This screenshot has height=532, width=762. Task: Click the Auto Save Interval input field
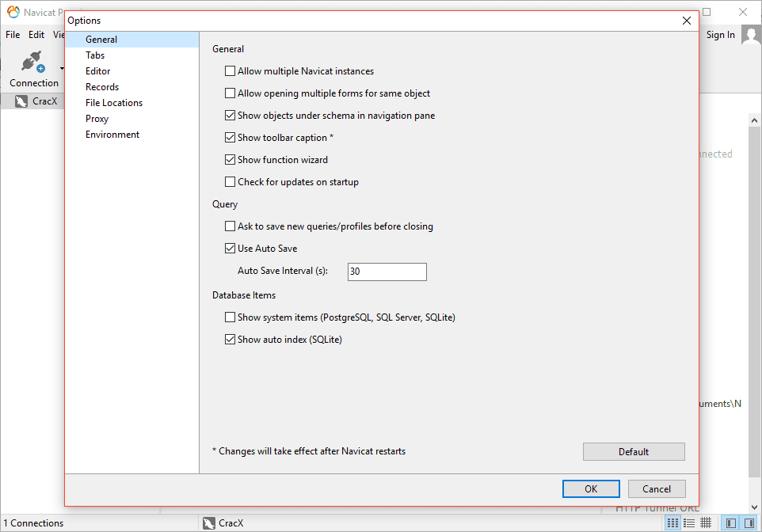(387, 272)
